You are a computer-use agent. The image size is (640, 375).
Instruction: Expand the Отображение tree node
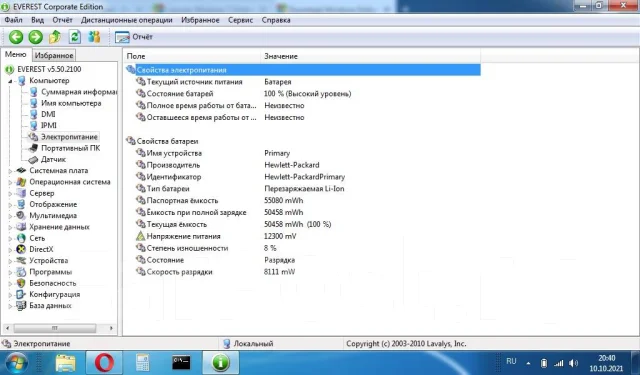[10, 204]
